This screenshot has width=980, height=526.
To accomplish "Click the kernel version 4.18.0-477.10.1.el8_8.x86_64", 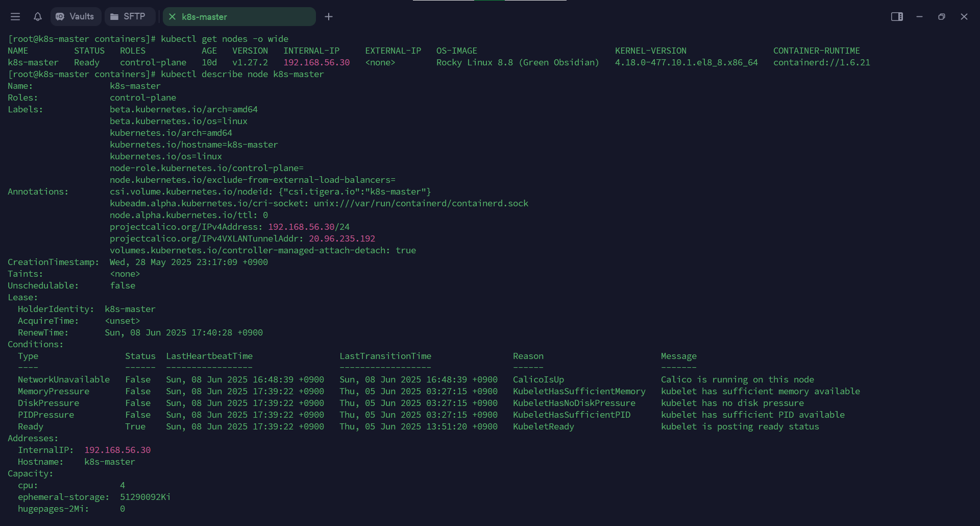I will point(687,62).
